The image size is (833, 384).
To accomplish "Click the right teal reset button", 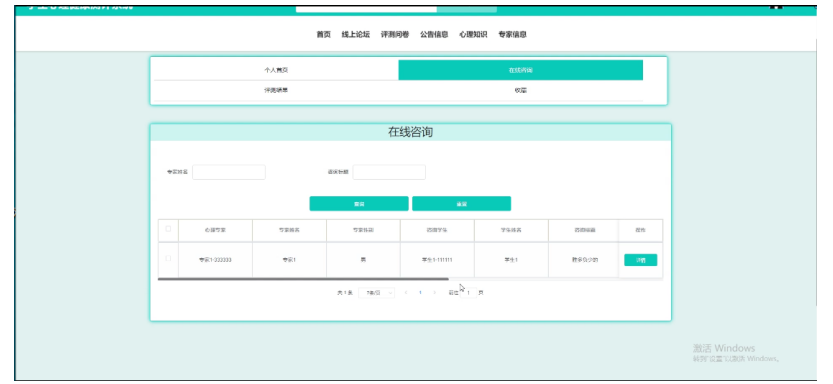I will (x=462, y=204).
